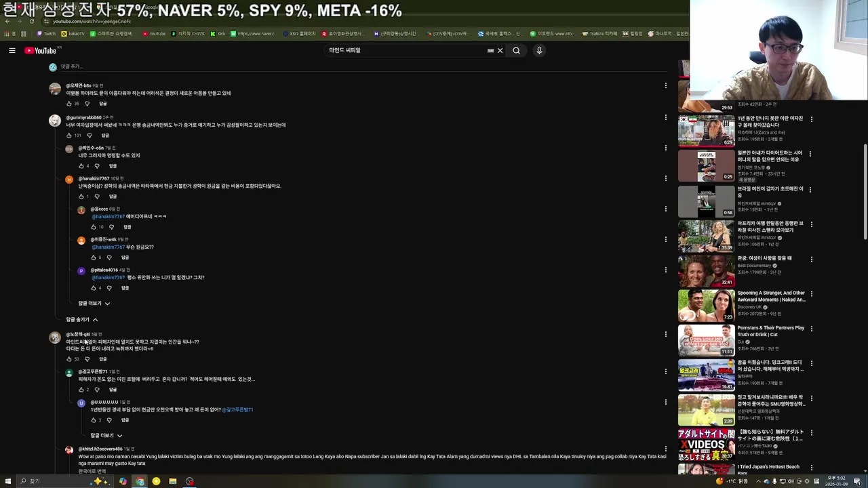Screen dimensions: 868x488
Task: Go to YouTube home via logo
Action: [x=41, y=51]
